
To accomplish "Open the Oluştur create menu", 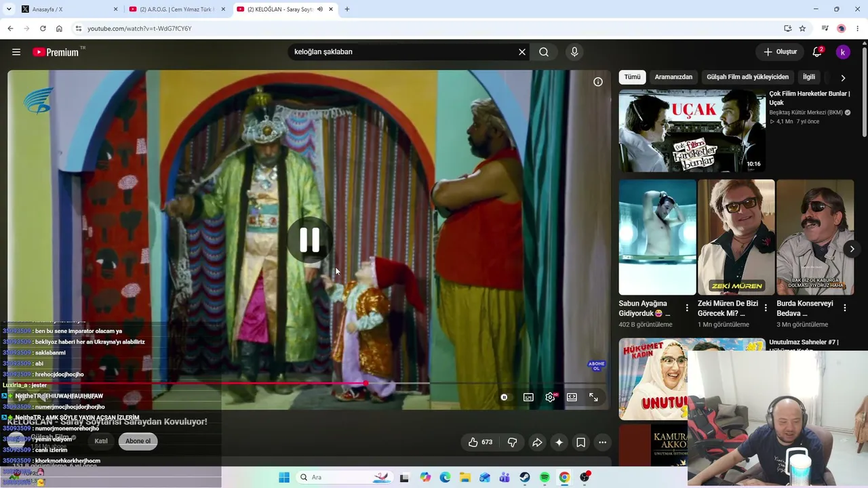I will coord(780,52).
